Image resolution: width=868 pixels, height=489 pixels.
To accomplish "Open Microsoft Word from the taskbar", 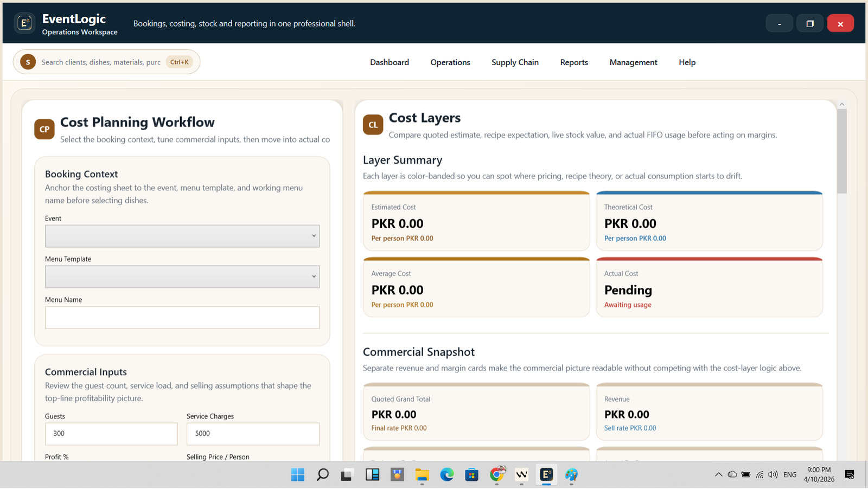I will [521, 474].
